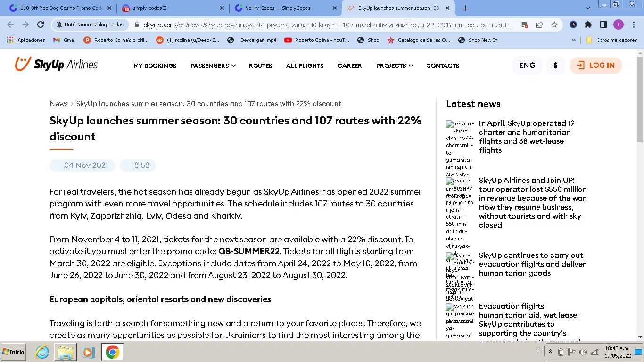Close the SkyUp launches summer season tab

tap(447, 8)
